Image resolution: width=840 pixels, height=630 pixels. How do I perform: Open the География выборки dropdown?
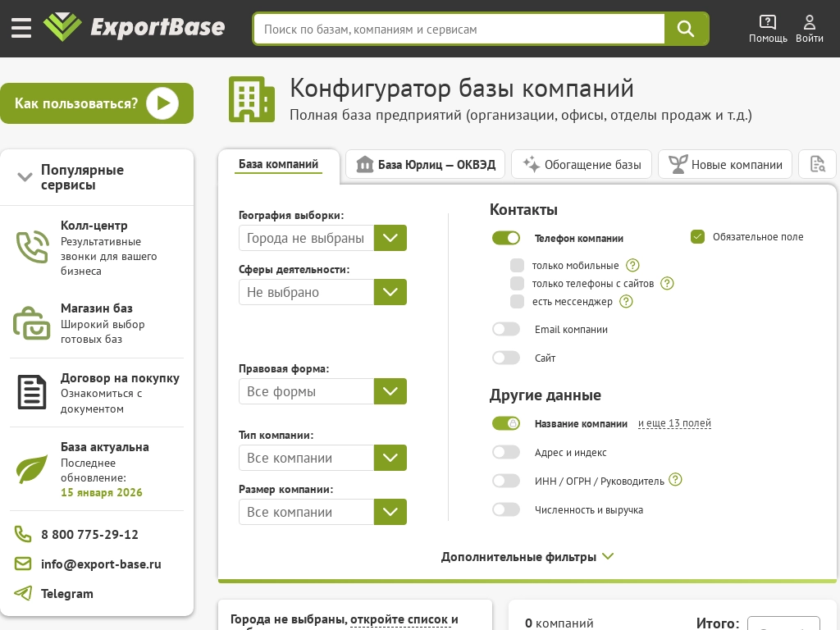(390, 238)
